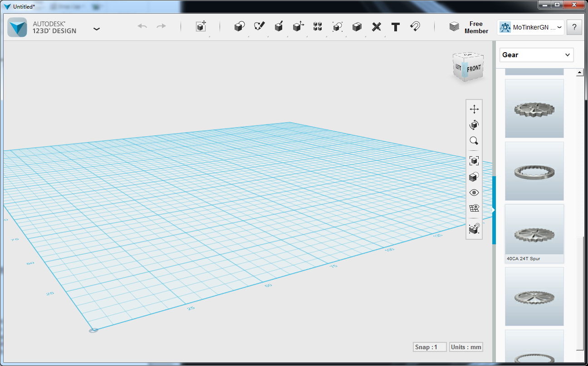Collapse the parts library panel arrow
588x366 pixels.
tap(494, 210)
